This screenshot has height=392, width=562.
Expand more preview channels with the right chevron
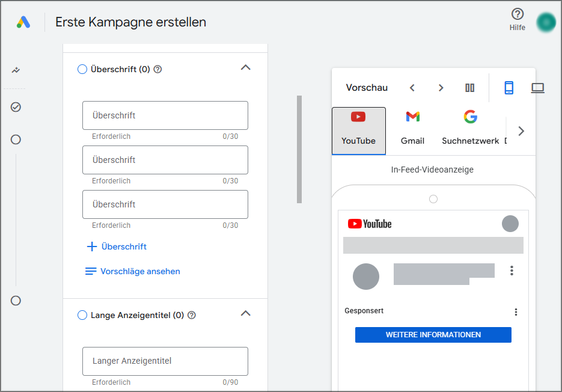[521, 130]
